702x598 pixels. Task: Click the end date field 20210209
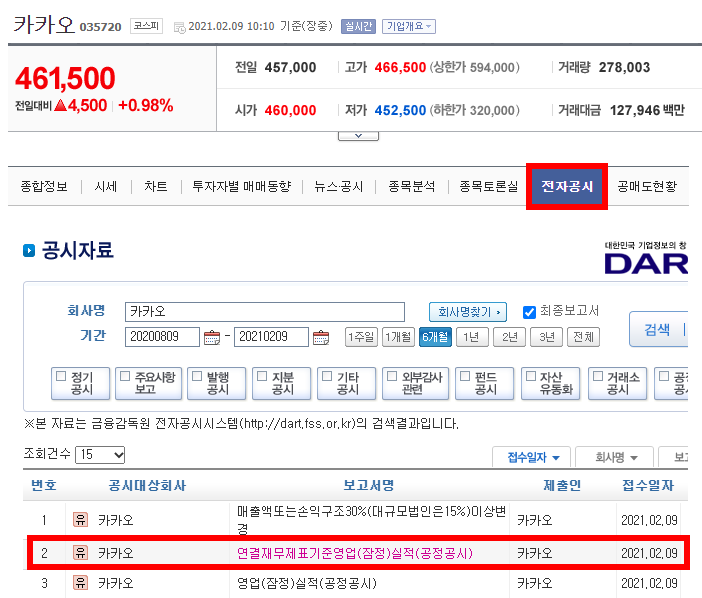pyautogui.click(x=271, y=337)
